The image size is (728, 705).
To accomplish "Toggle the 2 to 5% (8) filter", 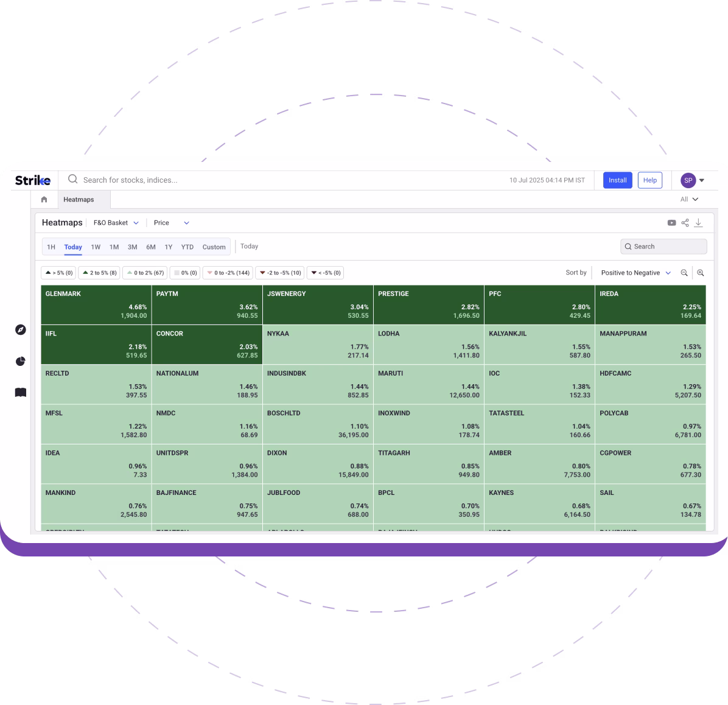I will (x=99, y=273).
